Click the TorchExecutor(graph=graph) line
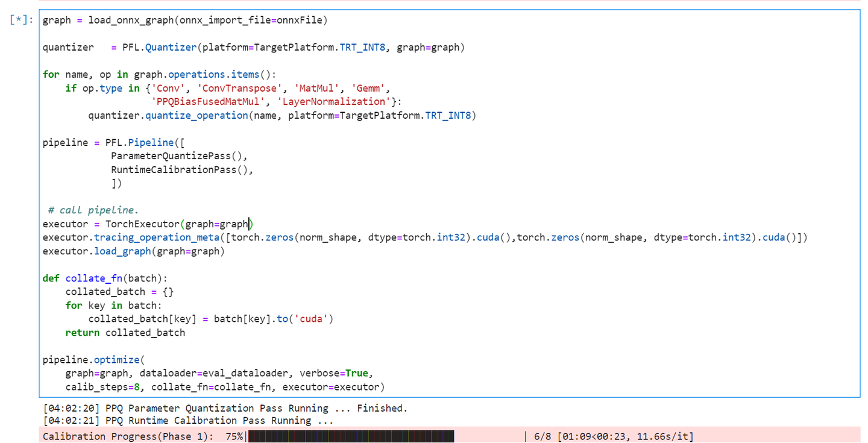 point(148,224)
